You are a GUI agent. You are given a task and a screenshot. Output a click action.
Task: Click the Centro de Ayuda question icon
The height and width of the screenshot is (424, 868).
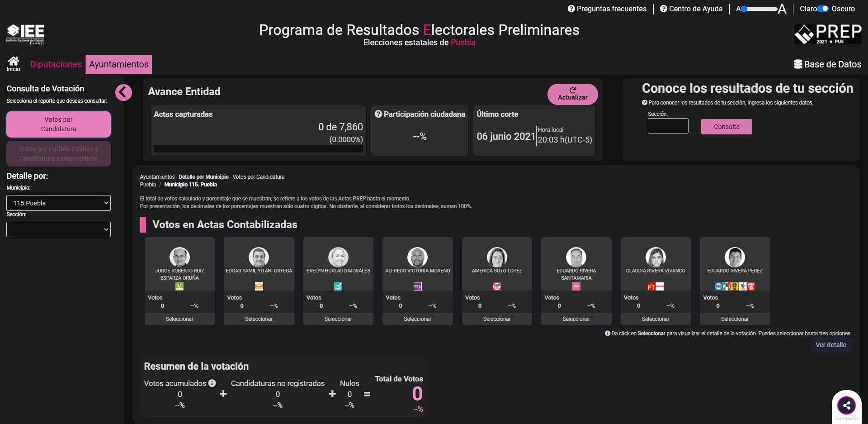[x=663, y=9]
